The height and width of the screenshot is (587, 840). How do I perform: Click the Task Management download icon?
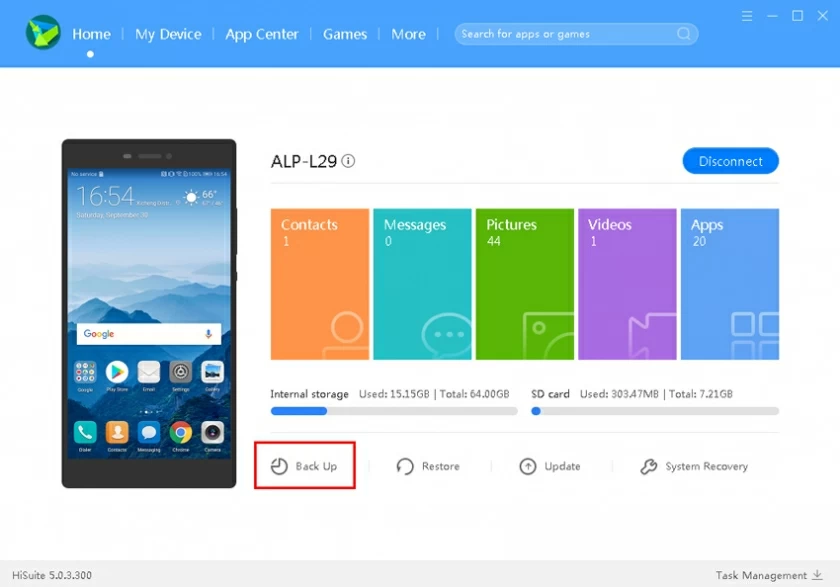coord(818,575)
